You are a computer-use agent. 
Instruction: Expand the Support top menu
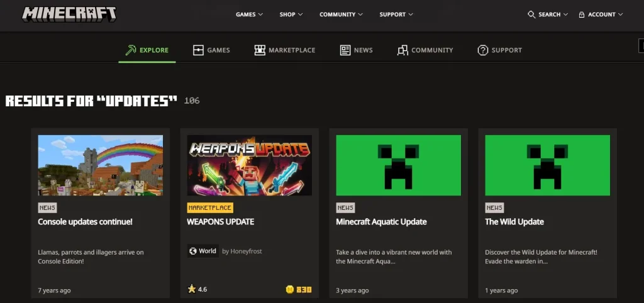(x=396, y=14)
